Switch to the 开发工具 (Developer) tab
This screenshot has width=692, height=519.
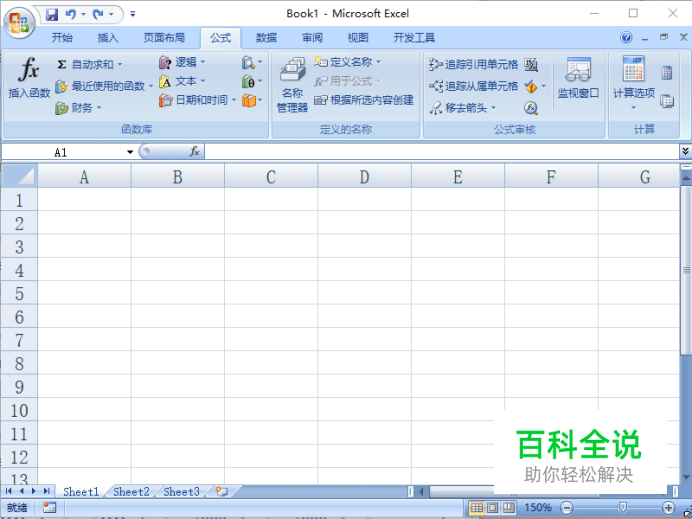[x=414, y=38]
